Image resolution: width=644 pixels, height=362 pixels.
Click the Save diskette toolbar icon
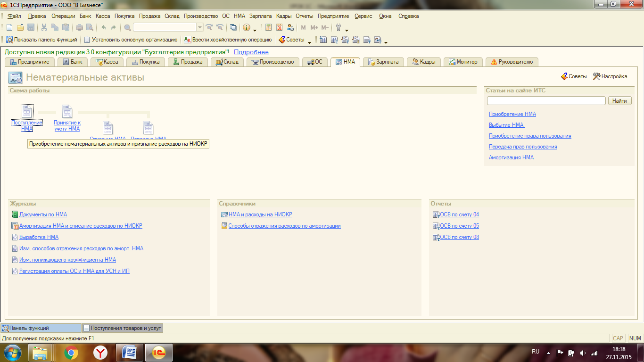31,27
